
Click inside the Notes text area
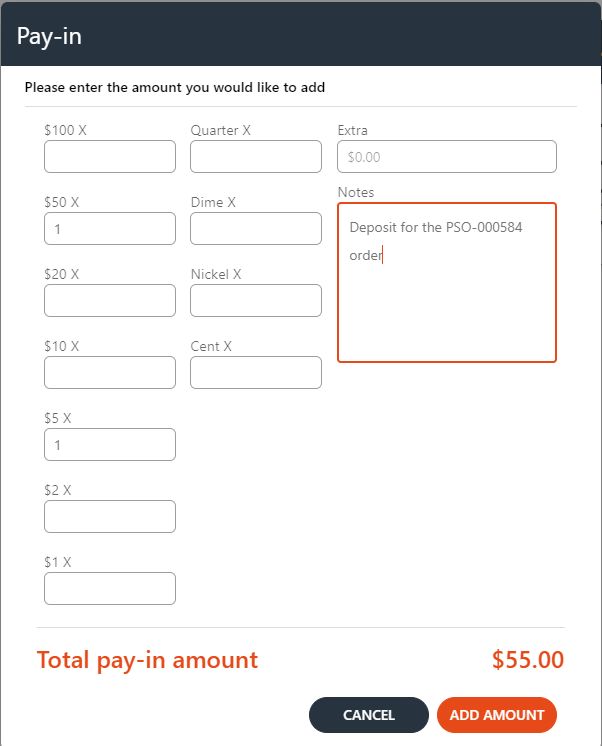point(447,300)
